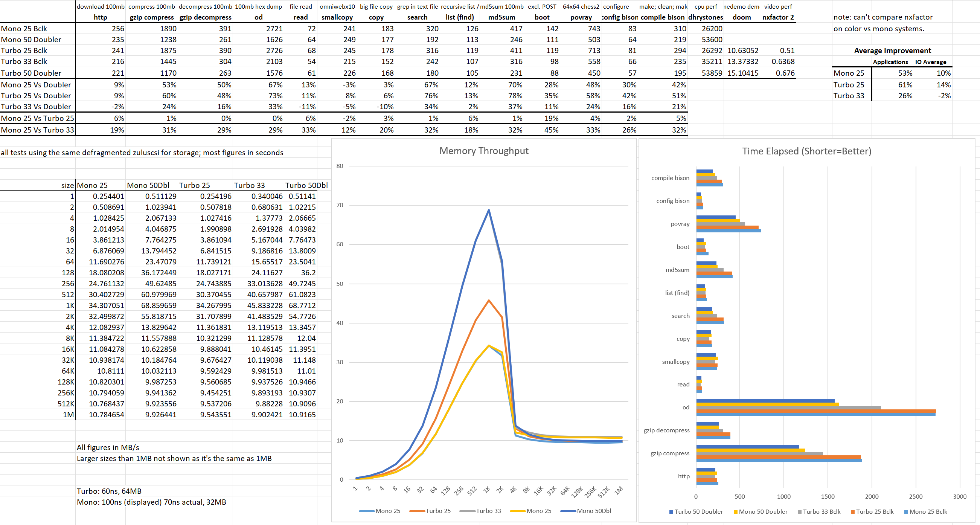Select the Mono 25 Bclk row label cell
Viewport: 980px width, 525px height.
coord(24,29)
